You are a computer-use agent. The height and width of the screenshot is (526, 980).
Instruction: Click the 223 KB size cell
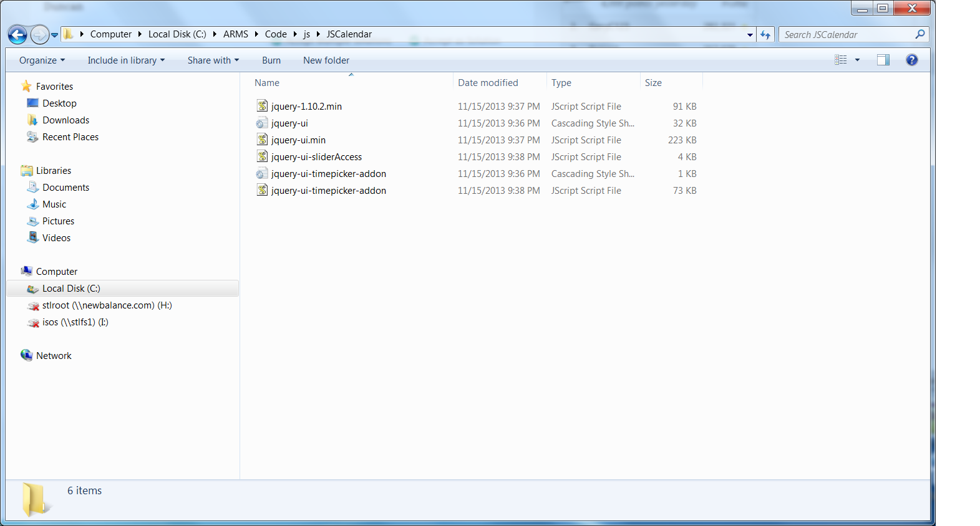pos(682,140)
